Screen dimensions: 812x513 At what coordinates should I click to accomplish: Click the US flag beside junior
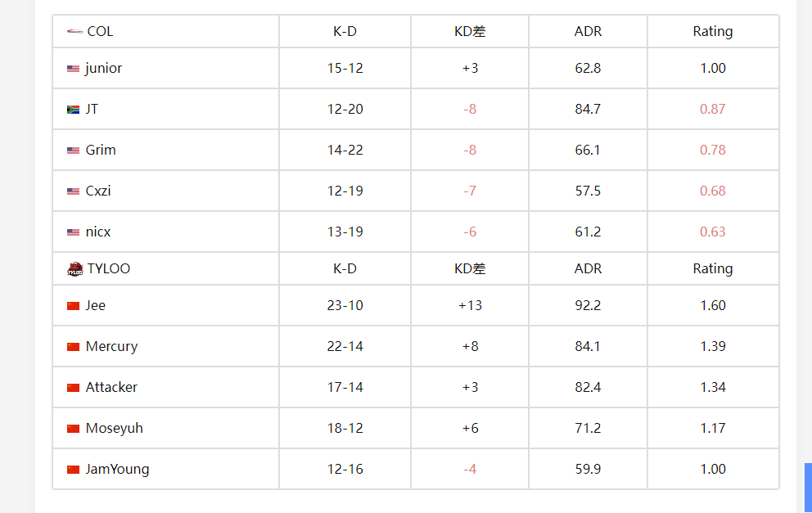pos(73,69)
